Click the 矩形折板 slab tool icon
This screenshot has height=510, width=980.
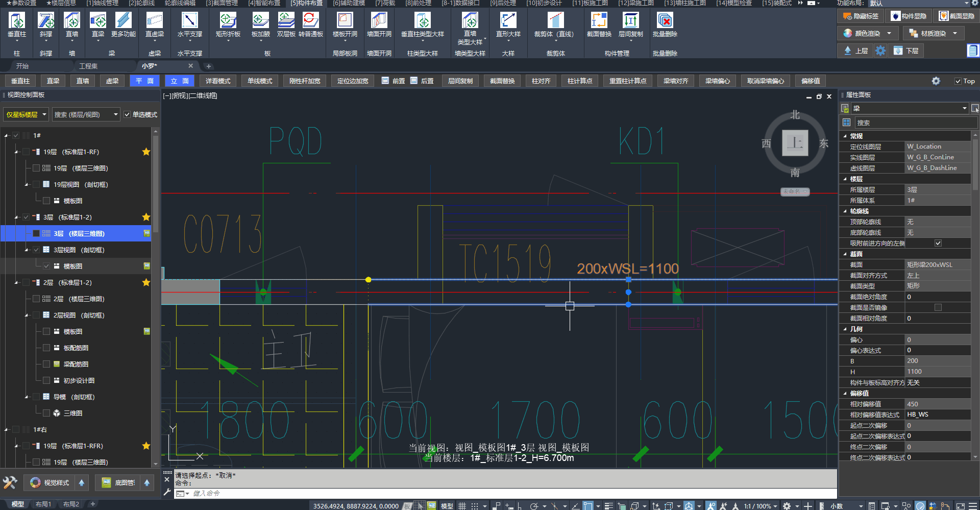228,21
